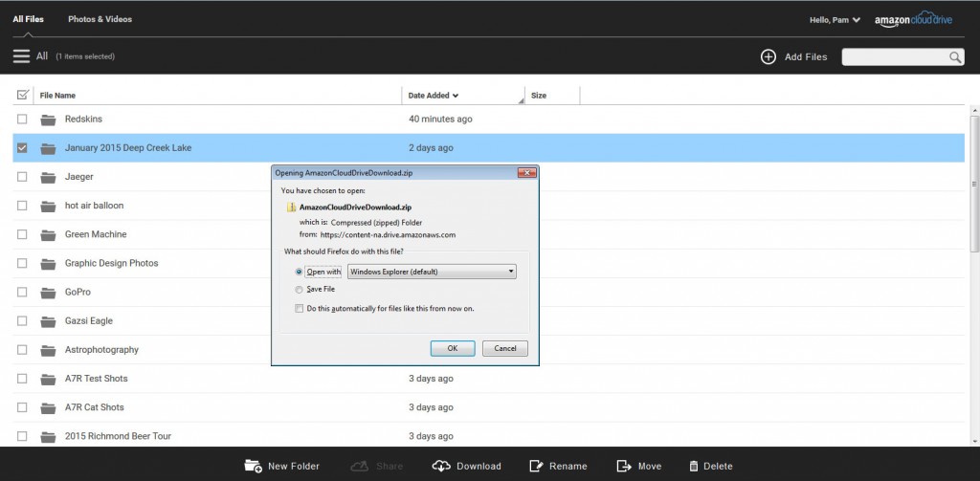Open the Graphic Design Photos folder name

click(x=111, y=263)
